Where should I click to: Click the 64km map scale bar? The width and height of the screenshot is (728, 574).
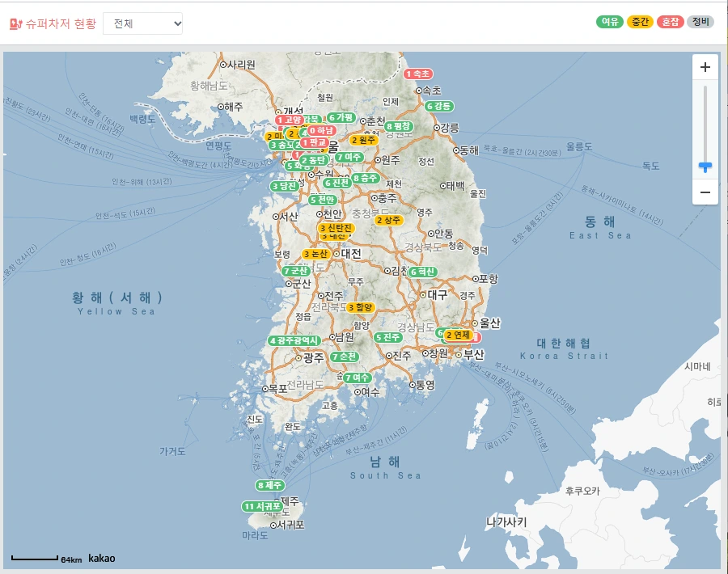[46, 559]
